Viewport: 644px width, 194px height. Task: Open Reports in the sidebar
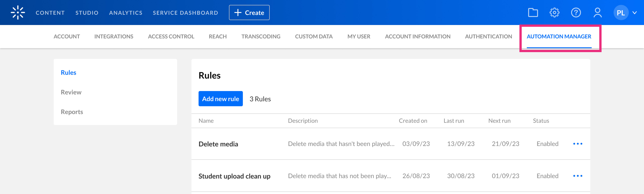pyautogui.click(x=72, y=112)
